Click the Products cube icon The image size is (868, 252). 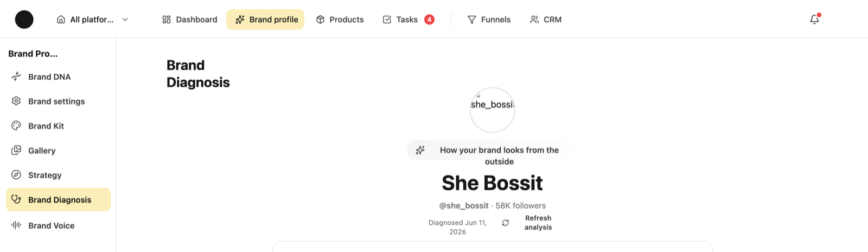pos(321,20)
